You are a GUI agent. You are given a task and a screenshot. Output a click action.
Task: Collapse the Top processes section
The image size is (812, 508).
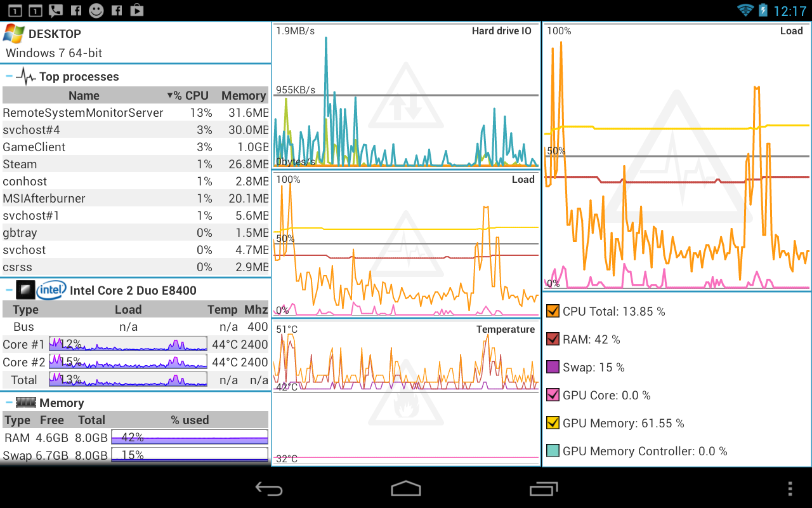coord(9,77)
